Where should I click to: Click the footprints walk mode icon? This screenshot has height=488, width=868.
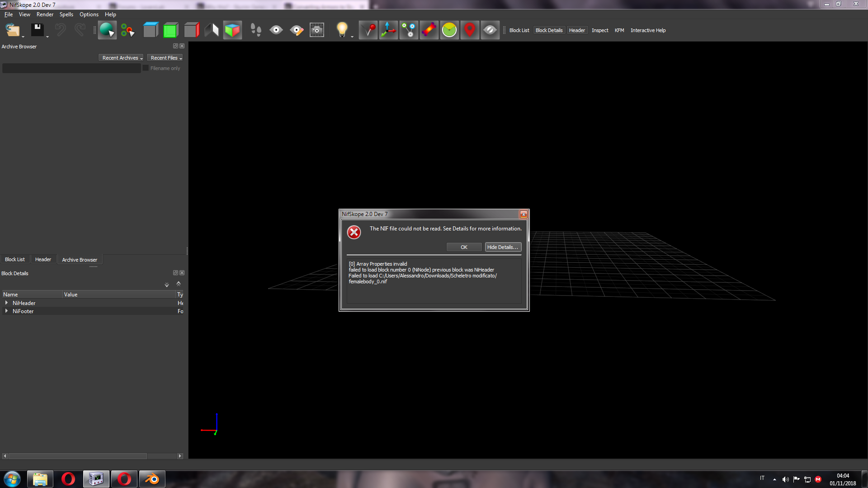pyautogui.click(x=256, y=30)
